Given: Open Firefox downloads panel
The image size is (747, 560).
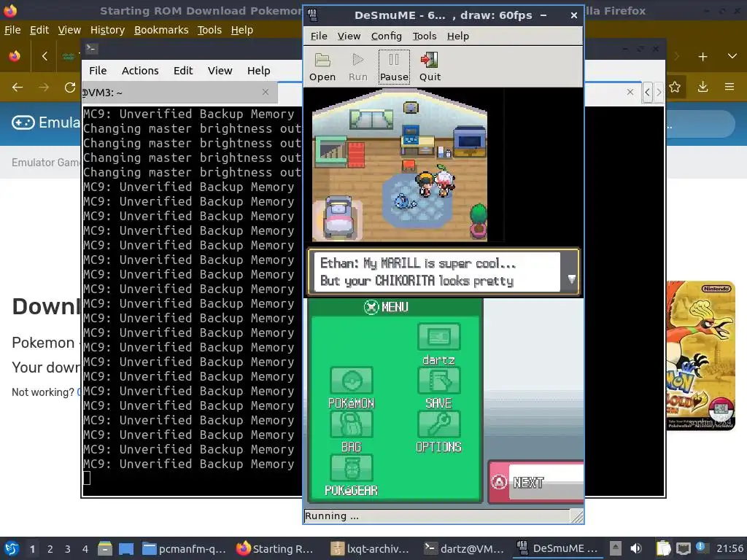Looking at the screenshot, I should [x=703, y=87].
